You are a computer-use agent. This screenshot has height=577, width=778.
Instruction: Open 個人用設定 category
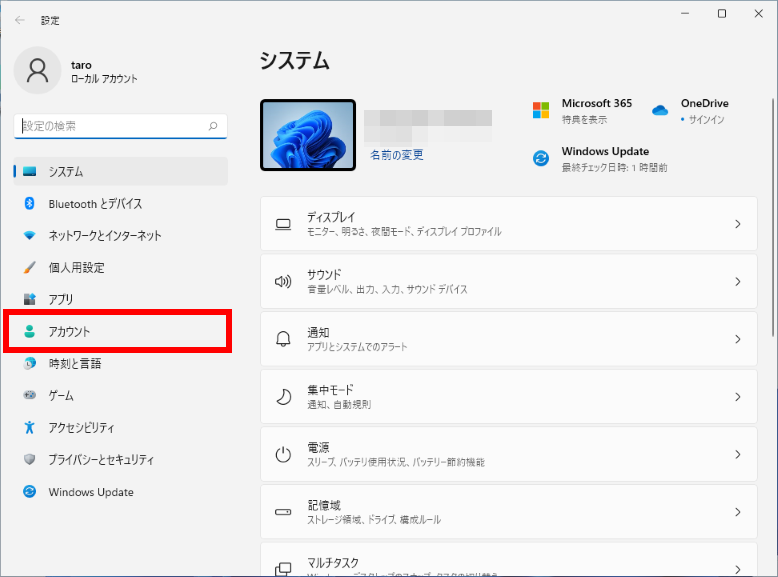click(x=121, y=267)
